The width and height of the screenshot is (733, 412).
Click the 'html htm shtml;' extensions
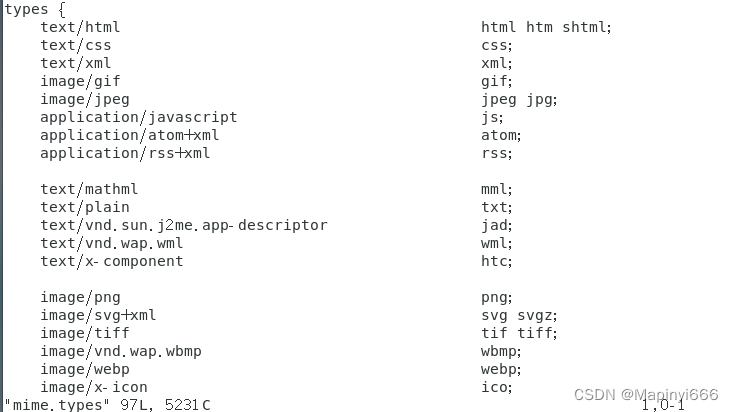click(x=546, y=27)
